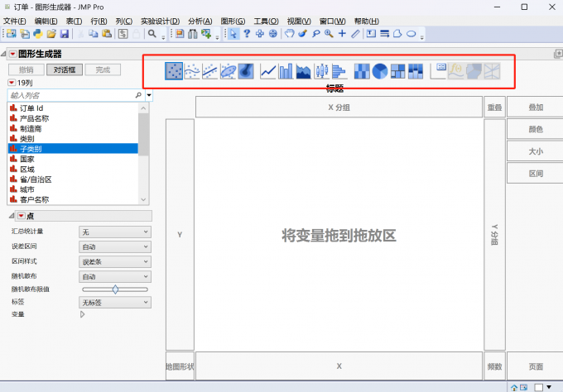
Task: Select the Help question mark tool
Action: coord(247,34)
